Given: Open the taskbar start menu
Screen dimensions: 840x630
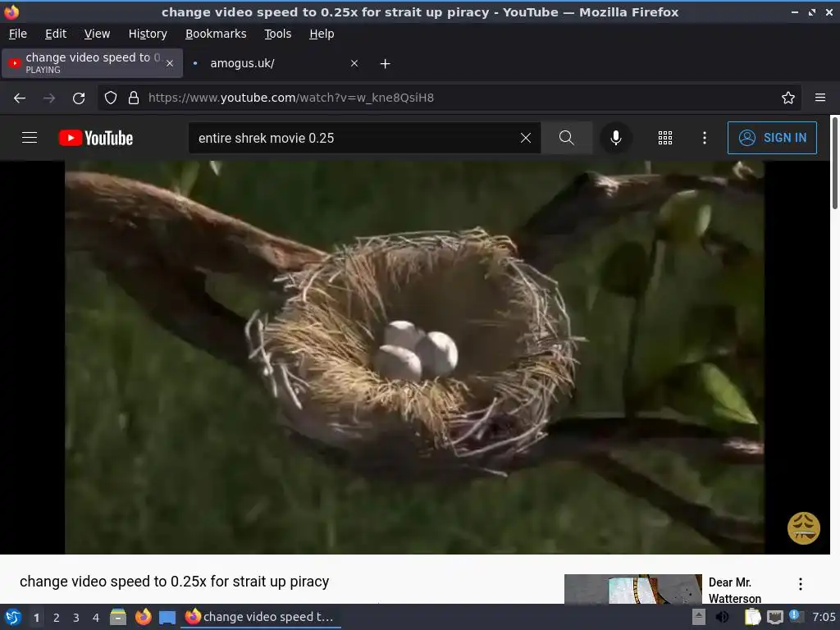Looking at the screenshot, I should (x=13, y=617).
